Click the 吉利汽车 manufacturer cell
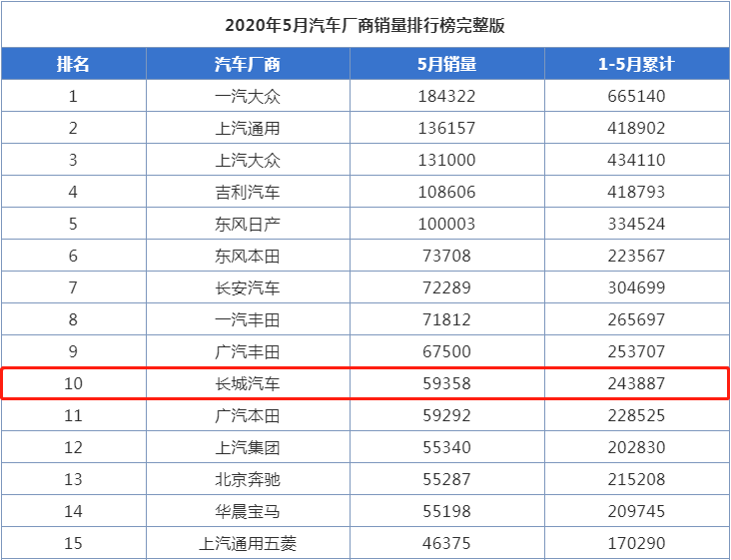This screenshot has width=731, height=560. click(248, 192)
